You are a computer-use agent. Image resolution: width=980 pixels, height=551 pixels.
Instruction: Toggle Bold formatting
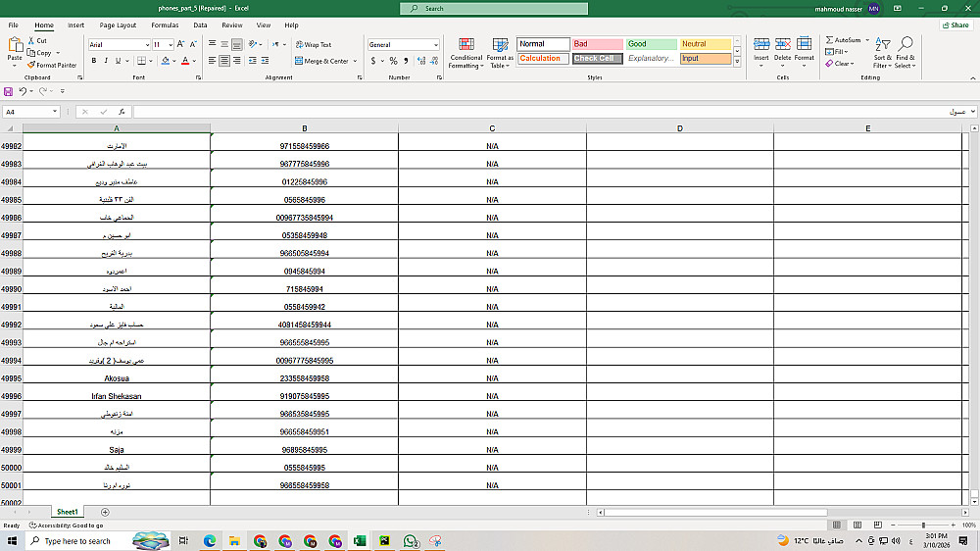pyautogui.click(x=94, y=61)
